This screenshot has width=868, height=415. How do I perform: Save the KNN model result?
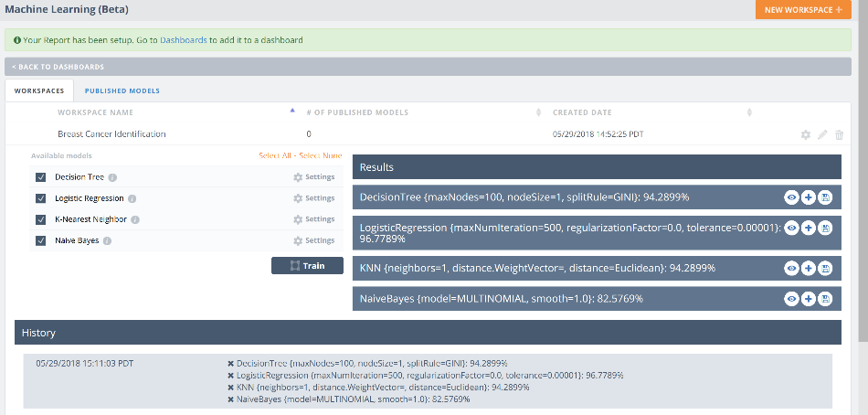coord(825,268)
